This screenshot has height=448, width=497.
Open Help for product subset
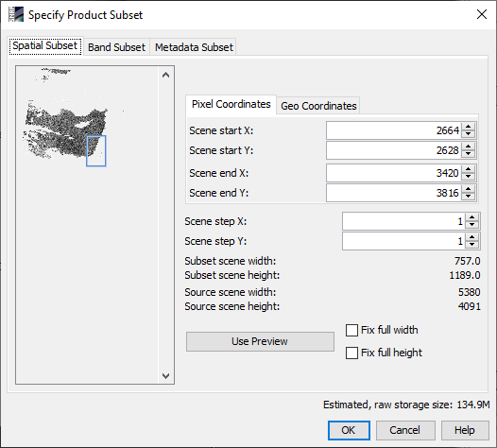465,430
